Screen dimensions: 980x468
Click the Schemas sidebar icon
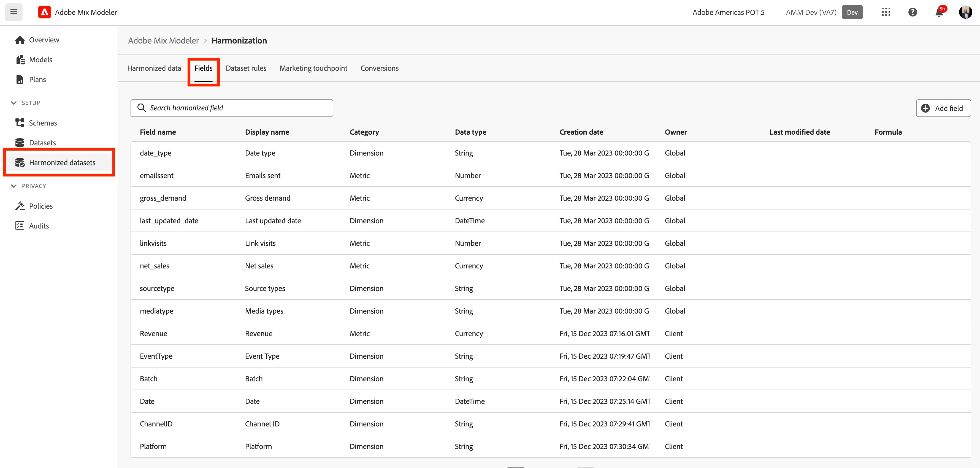20,123
